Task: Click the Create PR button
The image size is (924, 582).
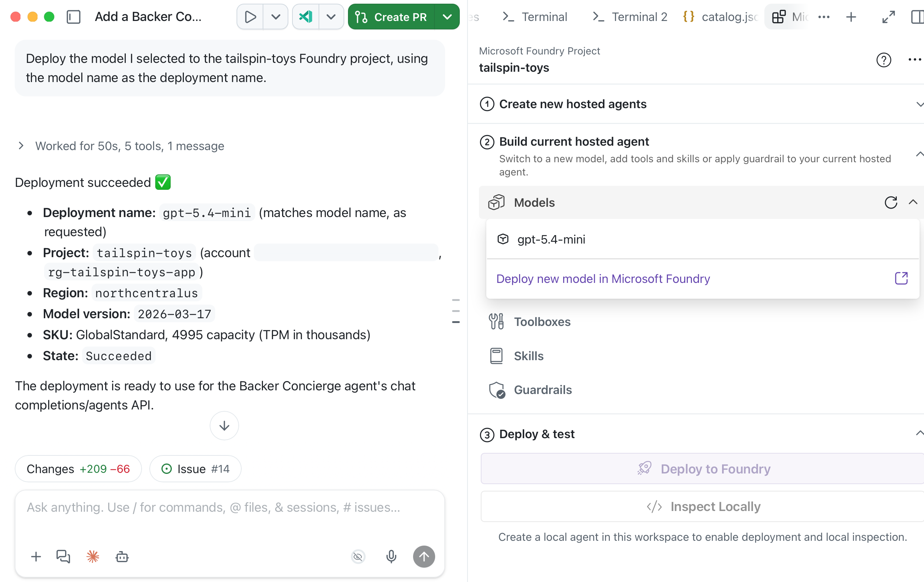Action: pyautogui.click(x=391, y=17)
